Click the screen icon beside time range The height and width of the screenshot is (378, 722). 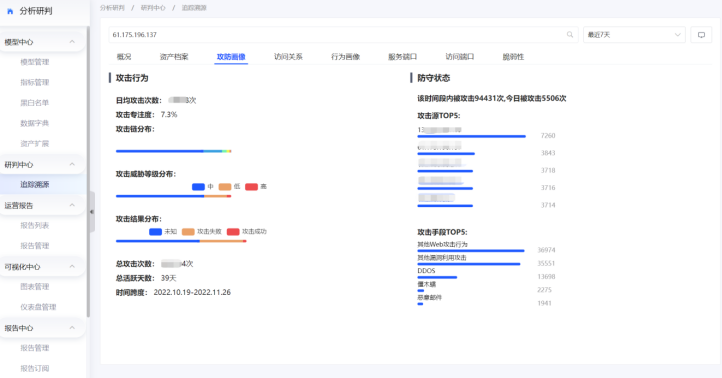(x=701, y=35)
